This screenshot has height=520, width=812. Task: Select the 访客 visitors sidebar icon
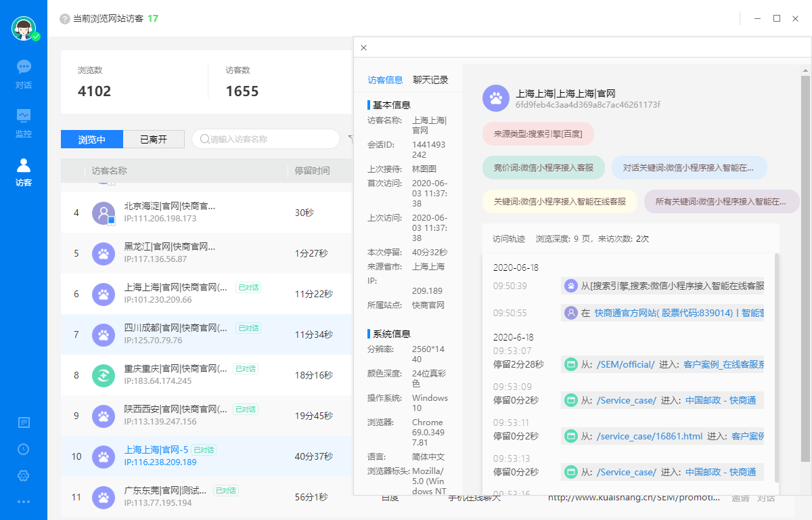[x=24, y=172]
